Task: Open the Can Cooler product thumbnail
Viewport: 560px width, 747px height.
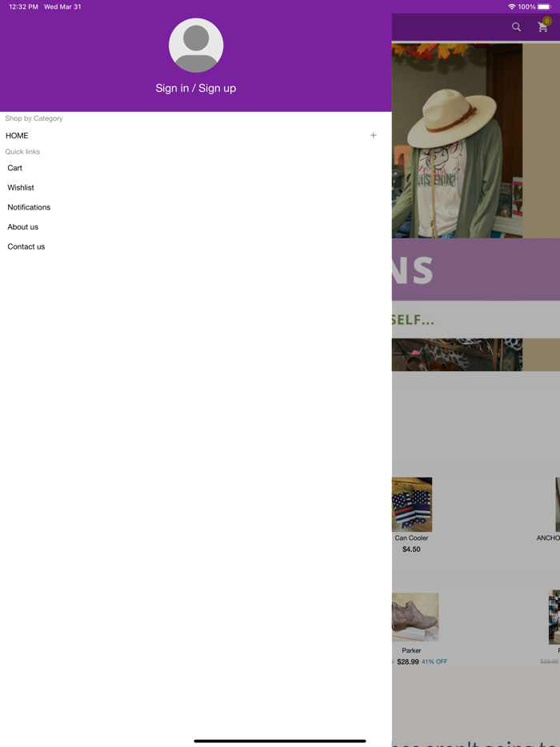Action: (412, 505)
